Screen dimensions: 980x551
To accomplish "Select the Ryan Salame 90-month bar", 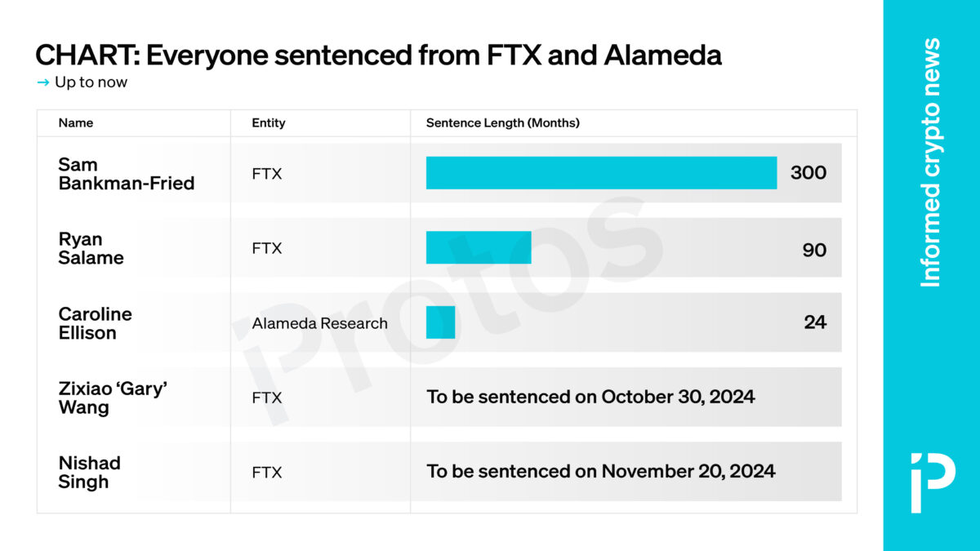I will [479, 247].
